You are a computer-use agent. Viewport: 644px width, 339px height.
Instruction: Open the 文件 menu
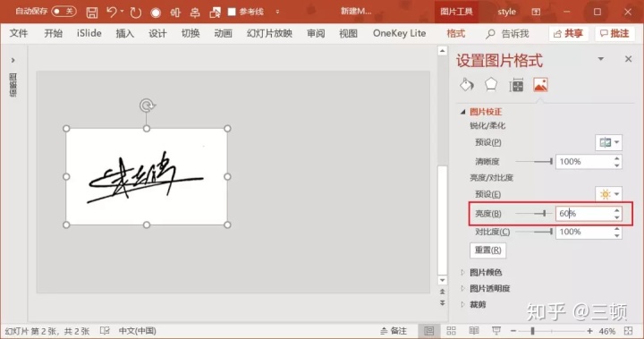[x=19, y=33]
